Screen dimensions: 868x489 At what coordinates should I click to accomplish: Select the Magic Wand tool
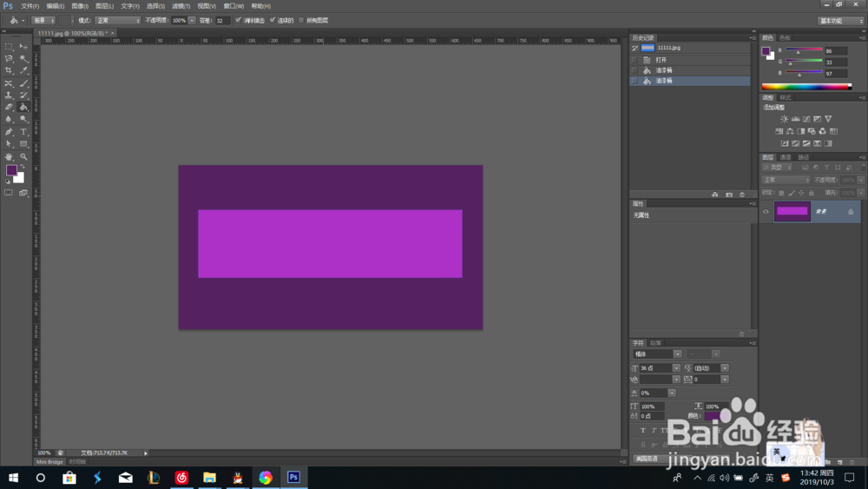coord(23,59)
